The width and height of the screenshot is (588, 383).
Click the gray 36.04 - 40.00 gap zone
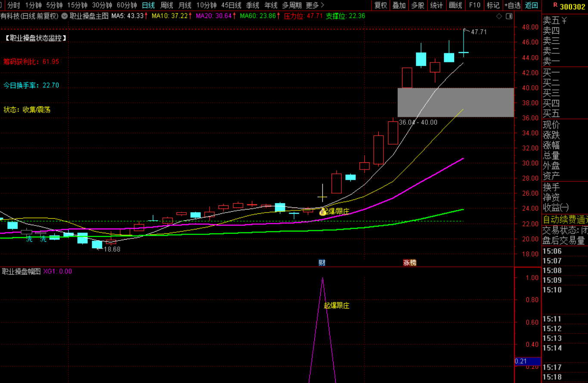point(455,102)
